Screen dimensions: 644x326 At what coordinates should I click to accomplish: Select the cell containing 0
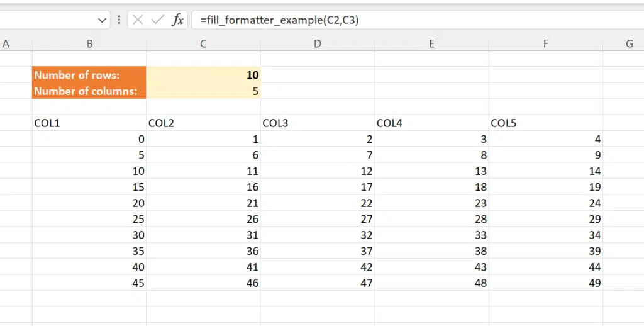[x=89, y=139]
